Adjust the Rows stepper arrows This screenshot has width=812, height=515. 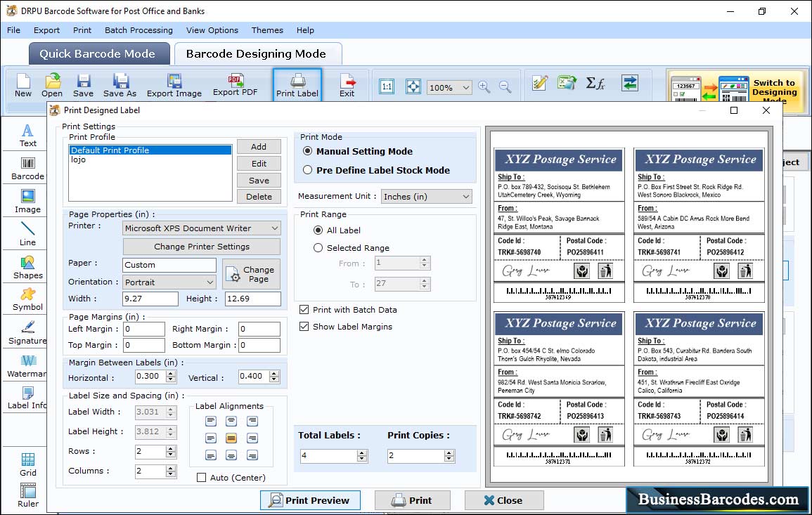171,452
